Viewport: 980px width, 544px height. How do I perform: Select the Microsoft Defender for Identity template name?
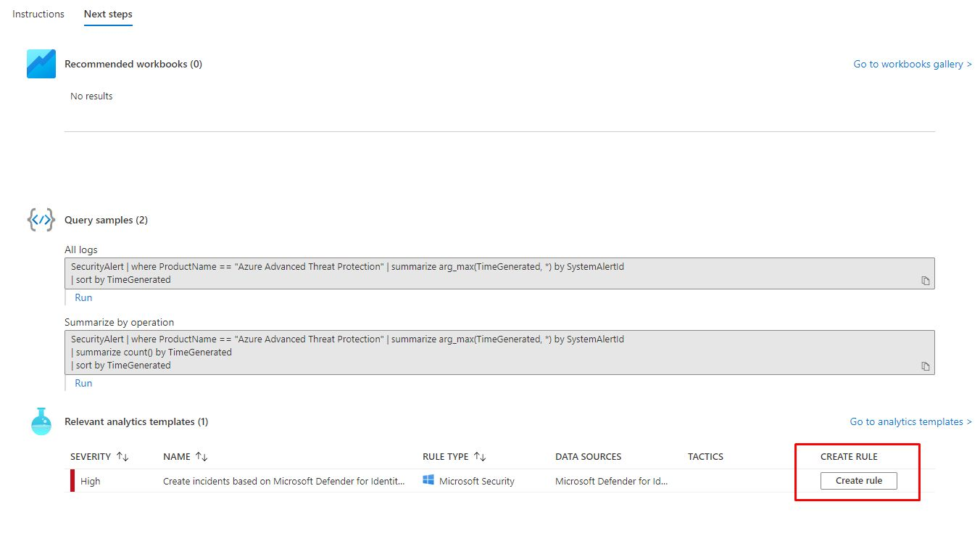pyautogui.click(x=284, y=481)
